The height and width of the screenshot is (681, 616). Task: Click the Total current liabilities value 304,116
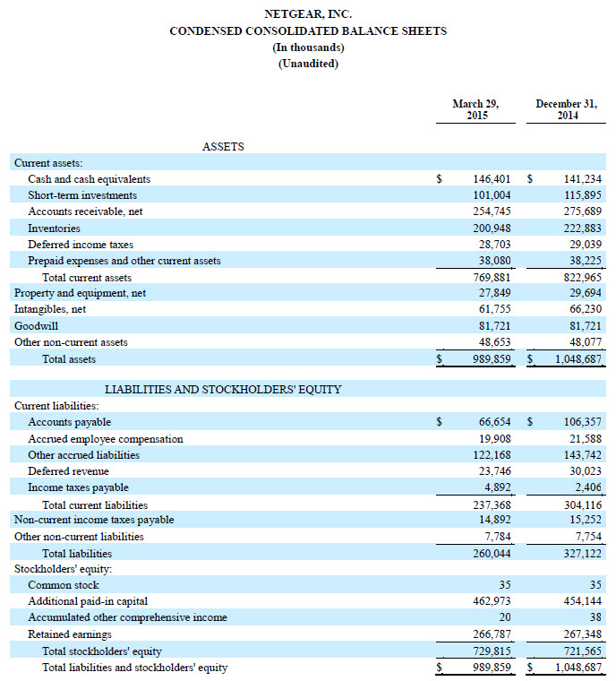tap(583, 505)
